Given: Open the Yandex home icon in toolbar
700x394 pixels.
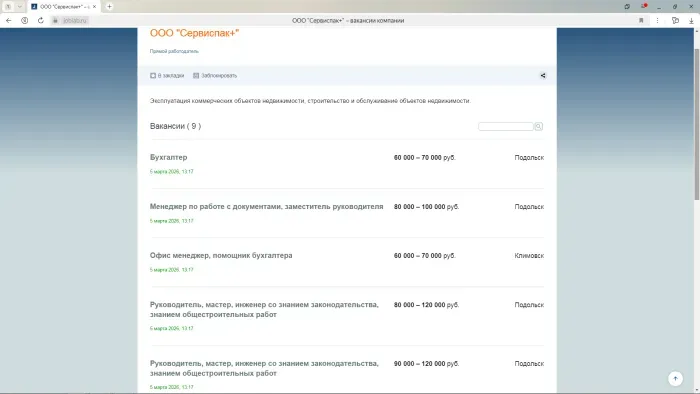Looking at the screenshot, I should [25, 21].
